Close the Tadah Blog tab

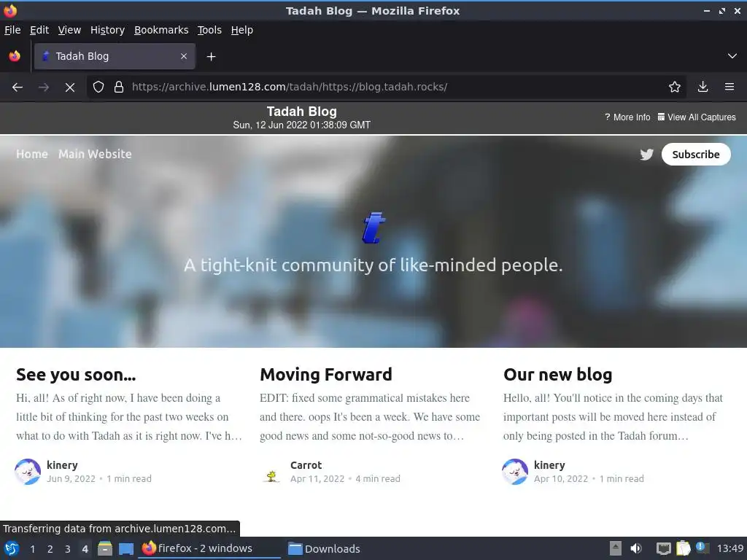click(x=184, y=56)
